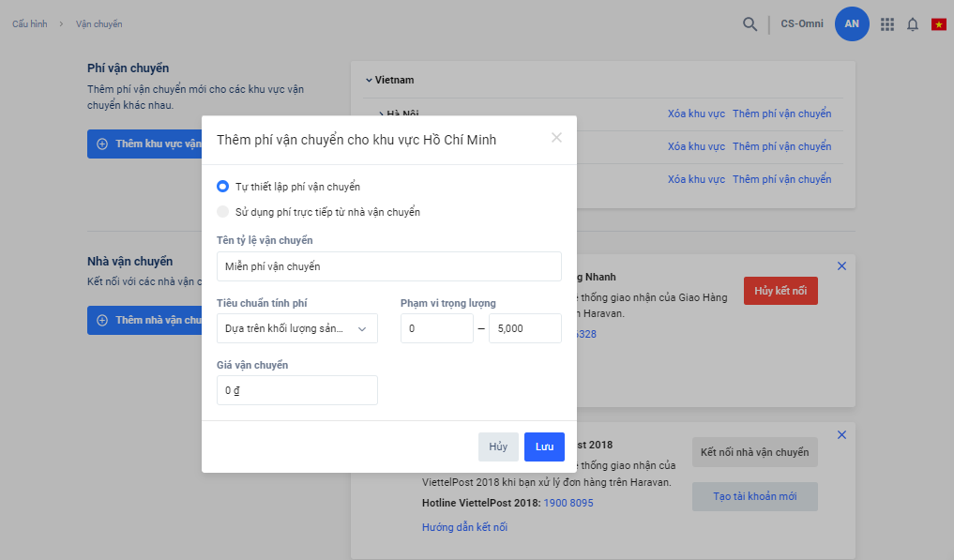The image size is (954, 560).
Task: Expand the Hà Nội zone row
Action: [x=382, y=114]
